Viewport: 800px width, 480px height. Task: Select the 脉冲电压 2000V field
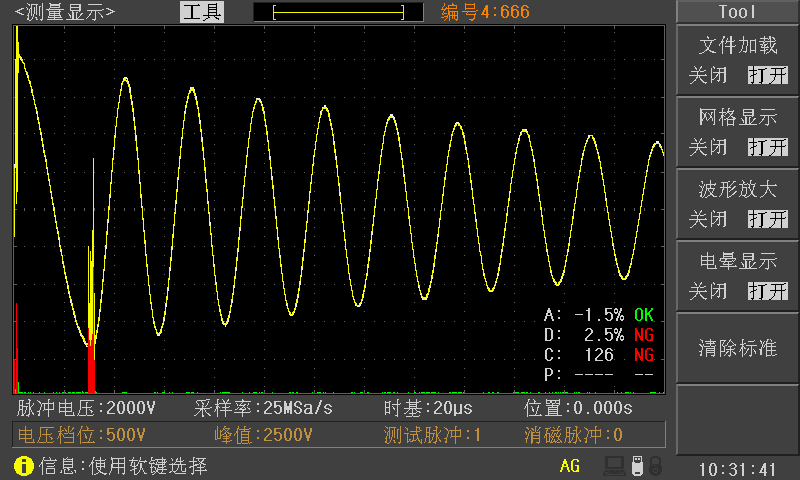(87, 408)
